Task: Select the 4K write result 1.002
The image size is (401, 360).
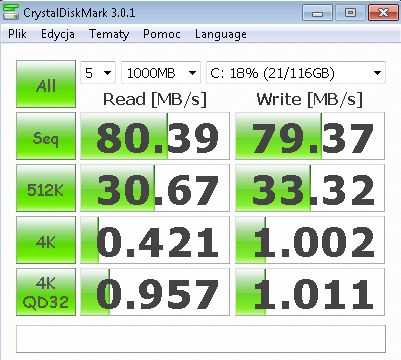Action: 310,240
